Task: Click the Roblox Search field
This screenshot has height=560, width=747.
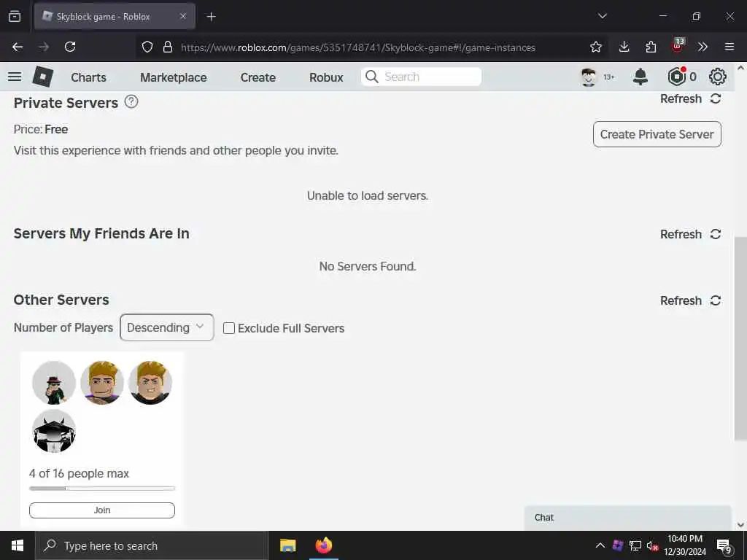Action: point(421,77)
